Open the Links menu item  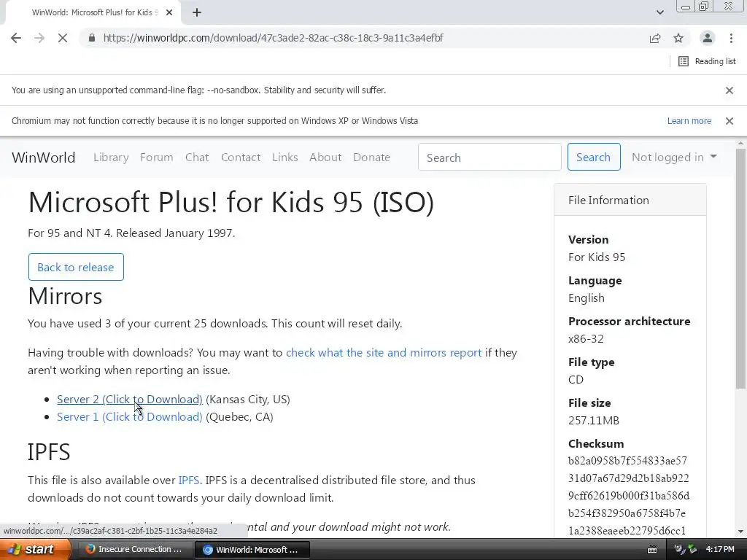click(285, 157)
